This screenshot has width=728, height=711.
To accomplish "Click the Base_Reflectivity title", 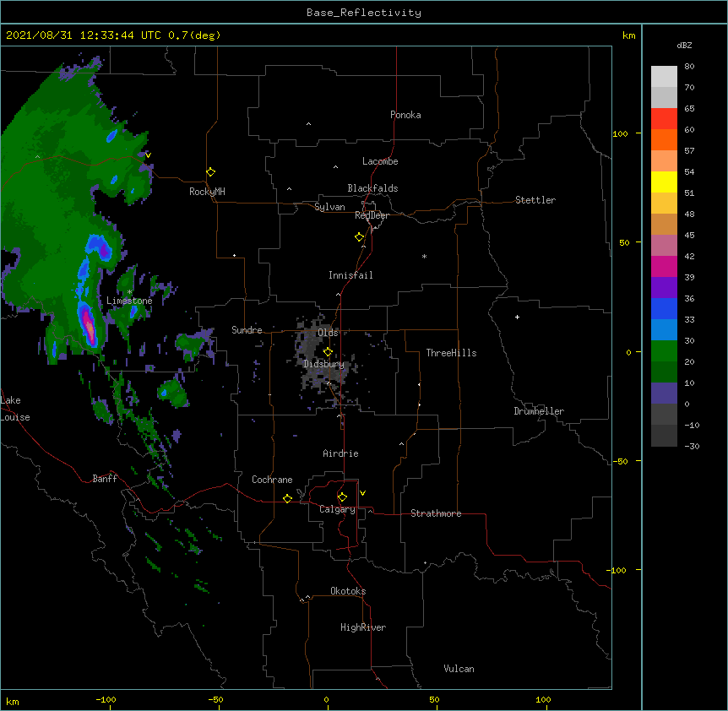I will (364, 13).
